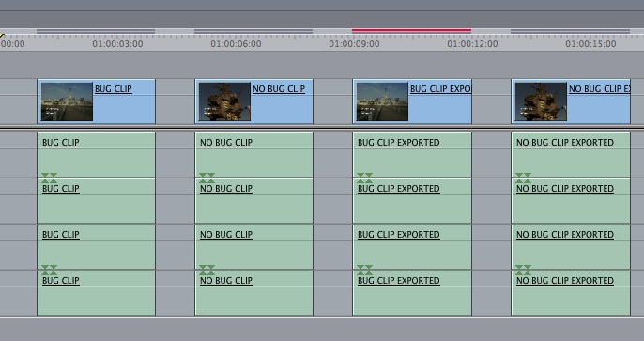Click ruler at timecode 01:00:03:00

pos(117,43)
